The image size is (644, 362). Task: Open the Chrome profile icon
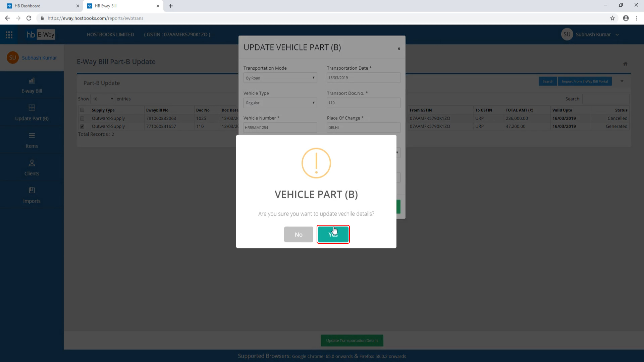click(626, 18)
